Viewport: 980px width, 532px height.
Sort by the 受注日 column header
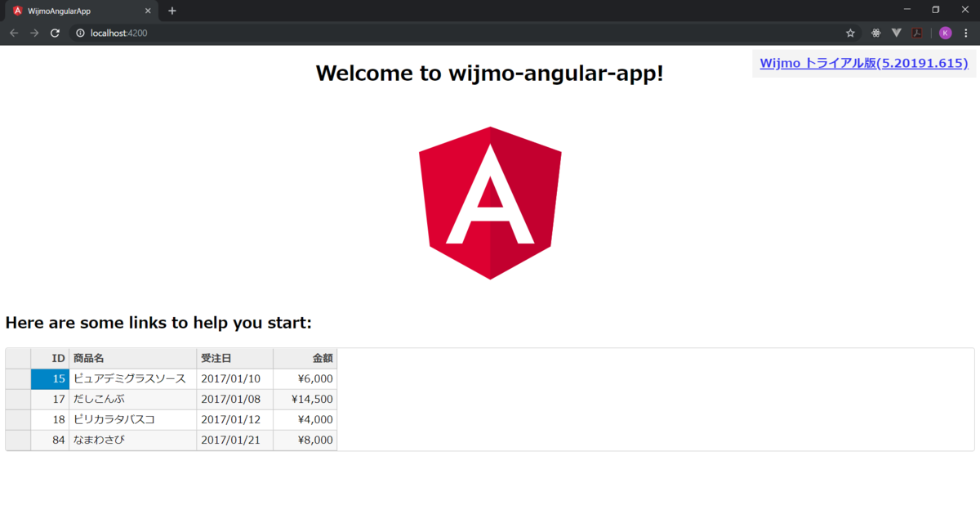[235, 358]
